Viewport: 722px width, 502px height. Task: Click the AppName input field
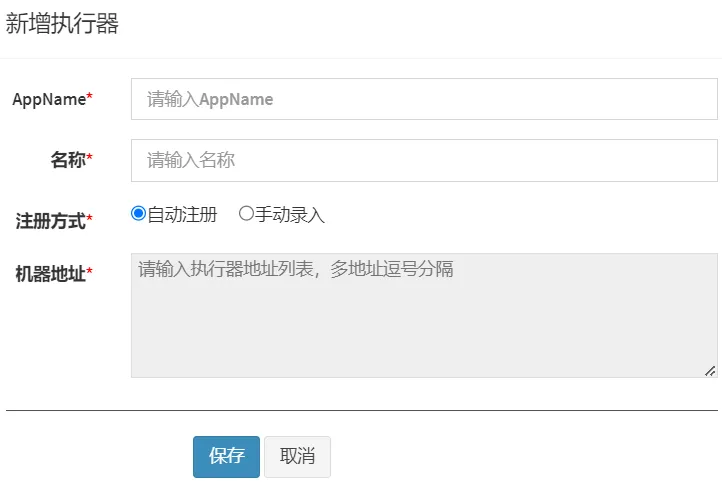point(424,99)
